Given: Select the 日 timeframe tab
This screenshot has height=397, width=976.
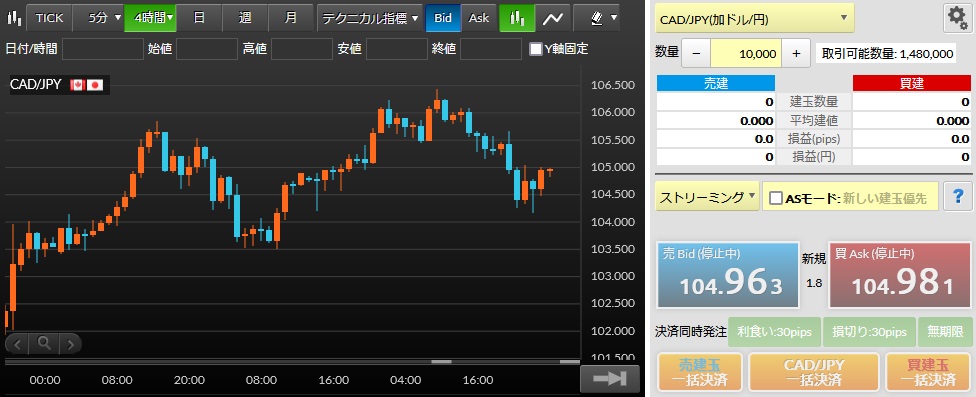Looking at the screenshot, I should click(199, 18).
